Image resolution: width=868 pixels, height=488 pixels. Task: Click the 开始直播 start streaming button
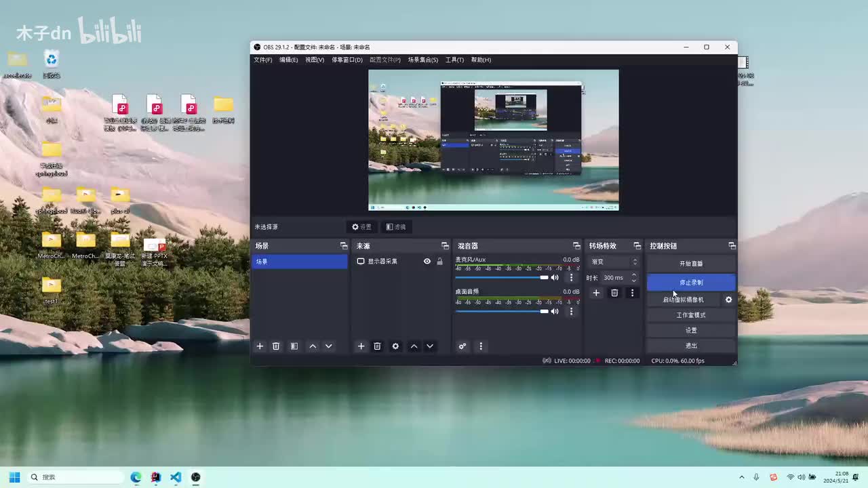click(691, 264)
